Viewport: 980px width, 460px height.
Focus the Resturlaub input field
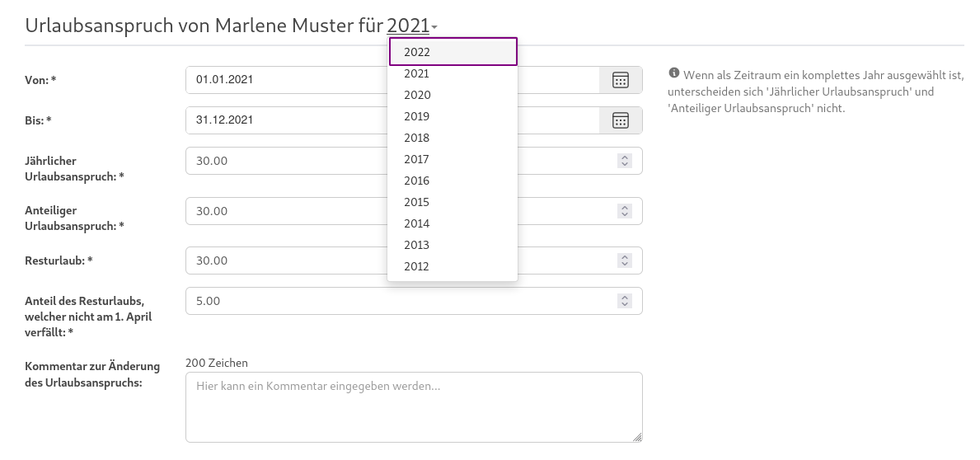(414, 261)
